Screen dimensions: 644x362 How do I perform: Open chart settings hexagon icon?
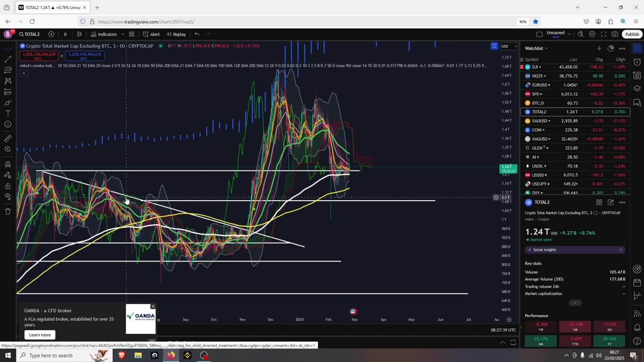592,34
